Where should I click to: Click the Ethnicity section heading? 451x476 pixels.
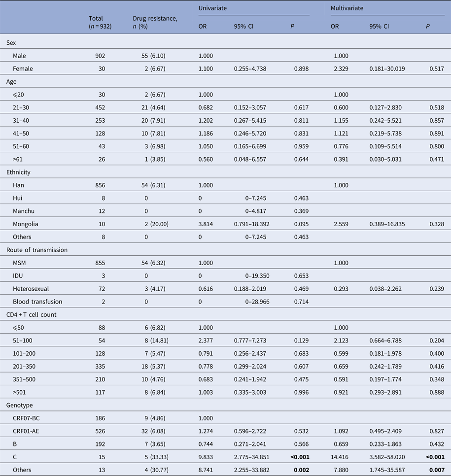19,172
